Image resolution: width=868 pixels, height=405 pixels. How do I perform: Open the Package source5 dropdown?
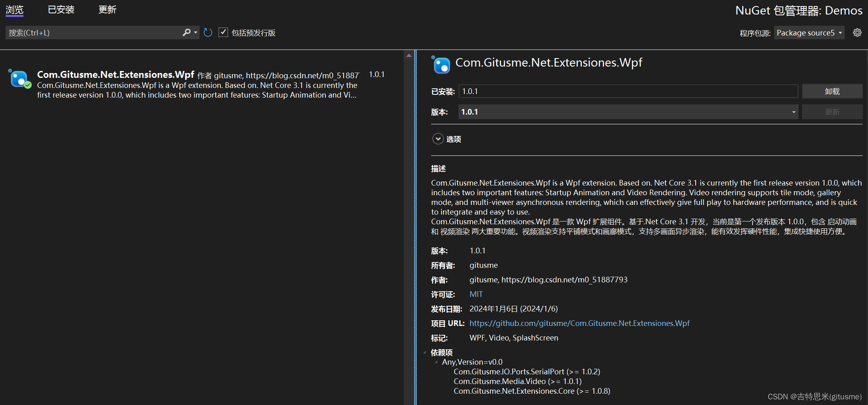(x=809, y=33)
